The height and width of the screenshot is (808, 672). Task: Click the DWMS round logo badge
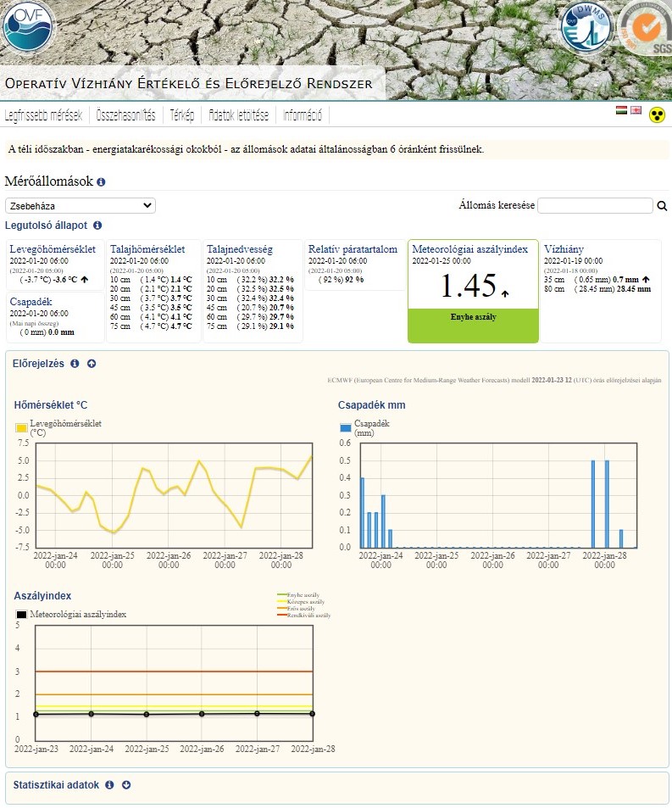pyautogui.click(x=585, y=27)
